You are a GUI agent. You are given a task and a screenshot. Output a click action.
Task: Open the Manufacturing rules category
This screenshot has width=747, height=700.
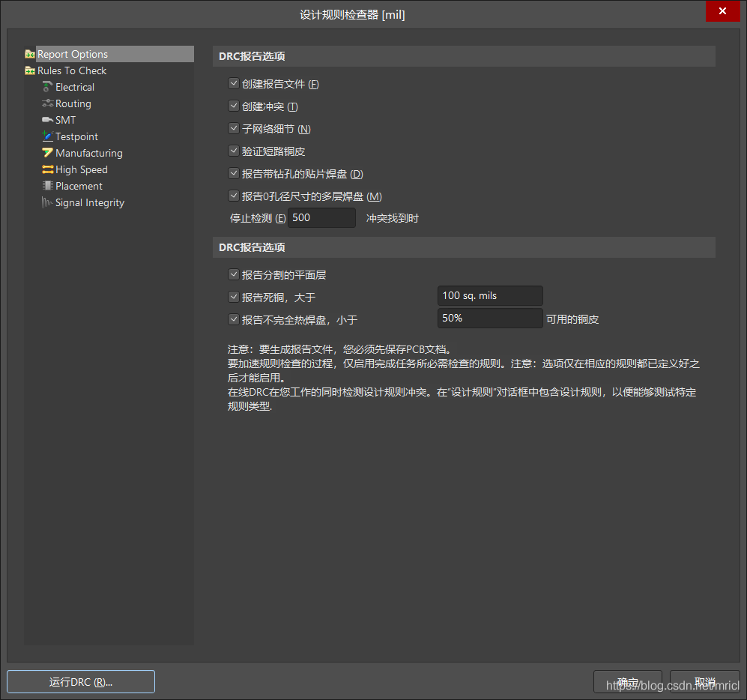tap(89, 153)
